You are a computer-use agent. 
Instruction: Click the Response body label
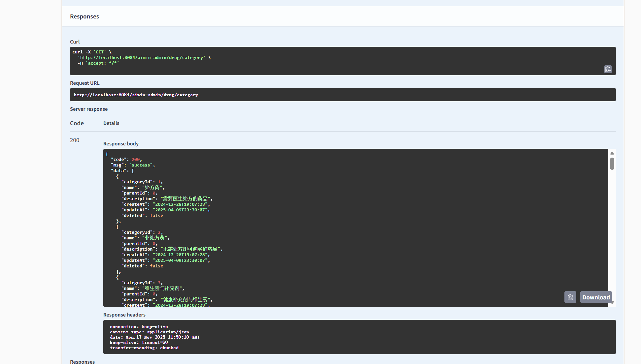(x=121, y=144)
